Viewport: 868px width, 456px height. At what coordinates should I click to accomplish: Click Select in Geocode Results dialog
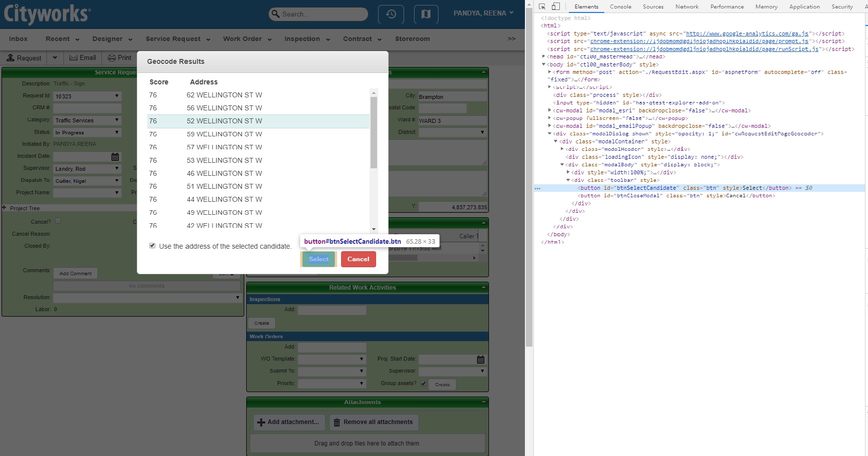click(318, 259)
